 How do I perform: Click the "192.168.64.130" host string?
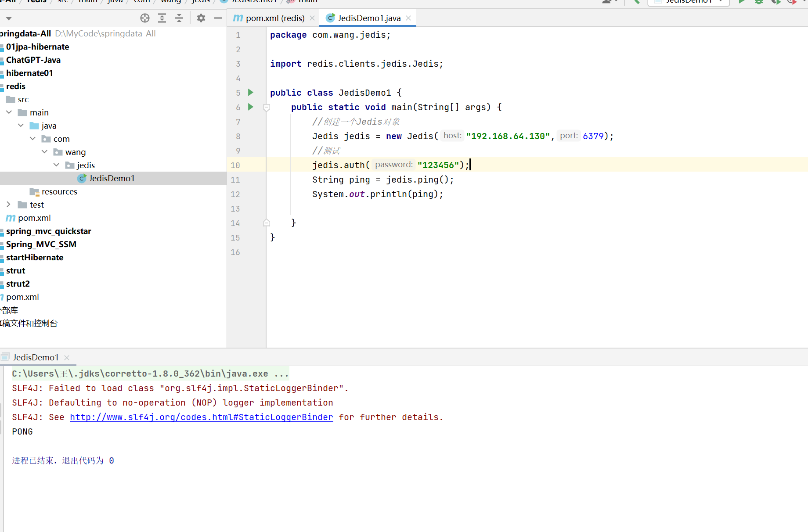pos(508,136)
